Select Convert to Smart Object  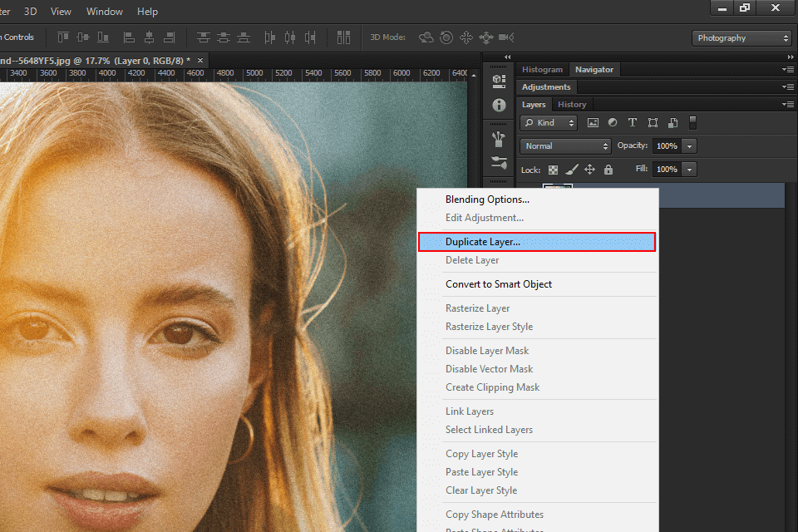click(499, 284)
